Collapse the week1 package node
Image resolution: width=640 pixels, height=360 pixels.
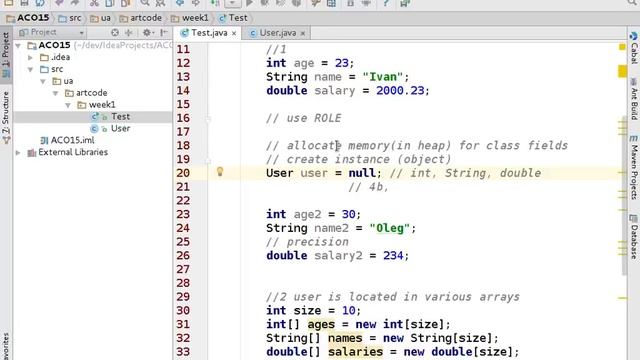(68, 105)
